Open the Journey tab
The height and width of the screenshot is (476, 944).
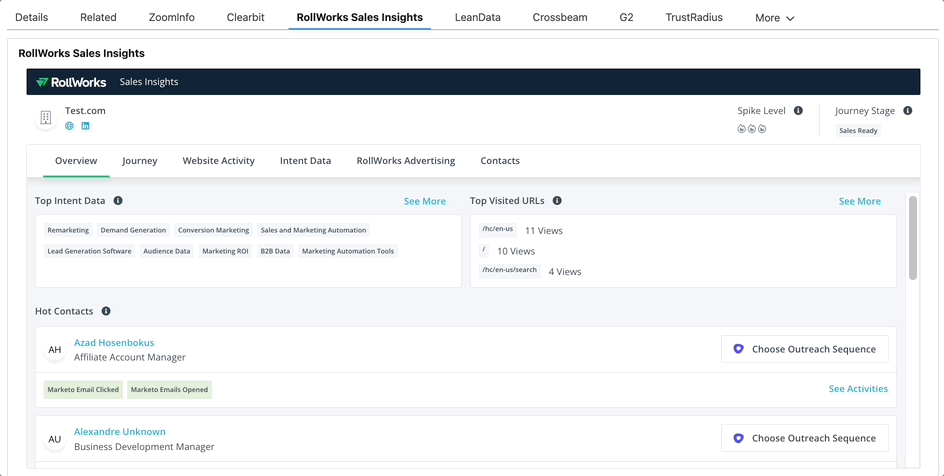point(140,161)
